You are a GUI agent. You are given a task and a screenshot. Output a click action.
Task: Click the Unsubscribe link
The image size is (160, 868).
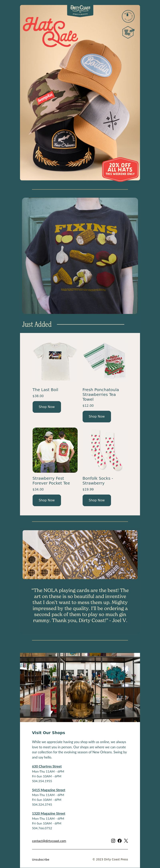(41, 859)
